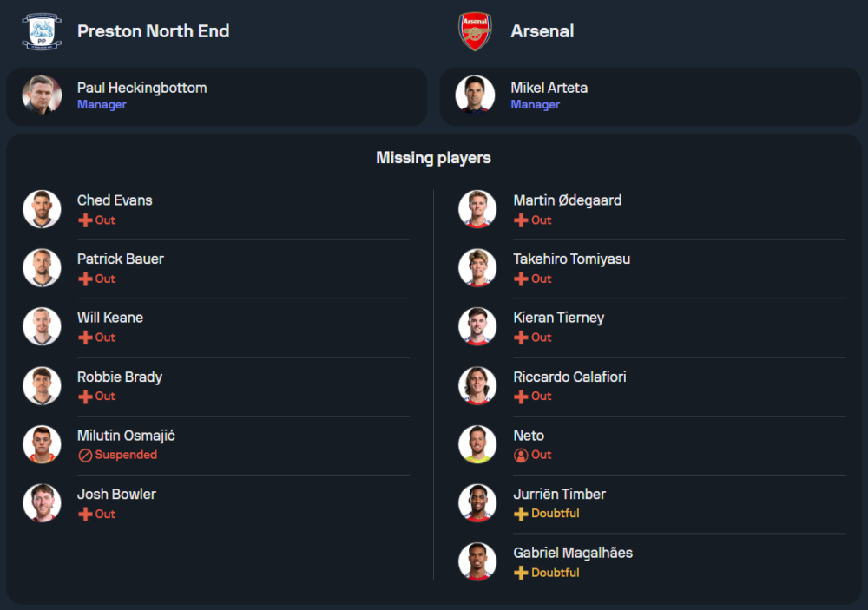Image resolution: width=868 pixels, height=610 pixels.
Task: Open Riccardo Calafiori's player name
Action: (569, 377)
